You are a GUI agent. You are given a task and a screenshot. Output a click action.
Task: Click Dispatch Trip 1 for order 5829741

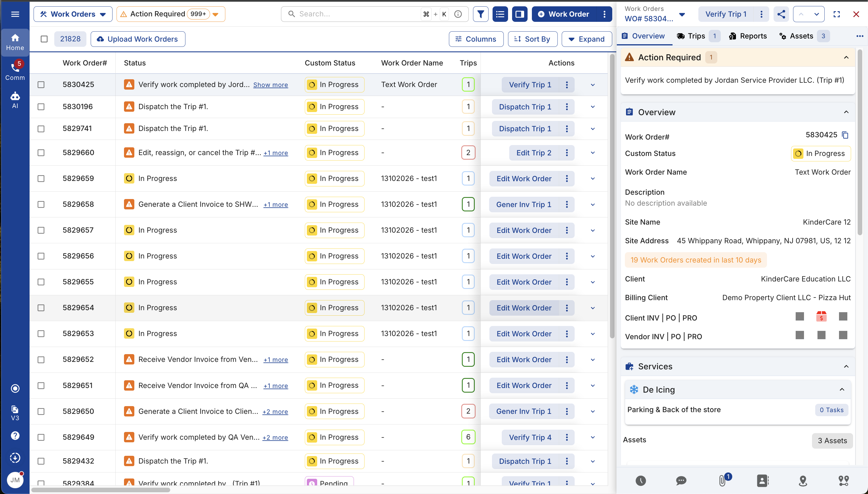tap(525, 129)
